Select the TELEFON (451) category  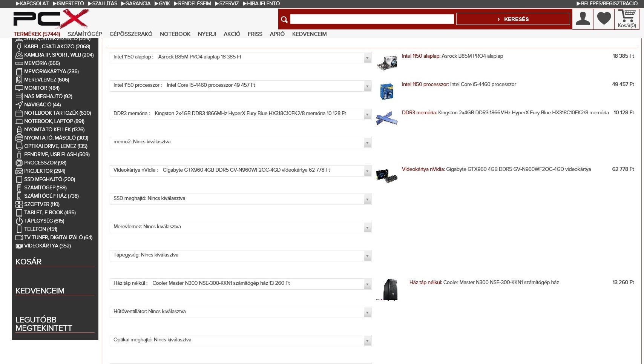tap(41, 229)
